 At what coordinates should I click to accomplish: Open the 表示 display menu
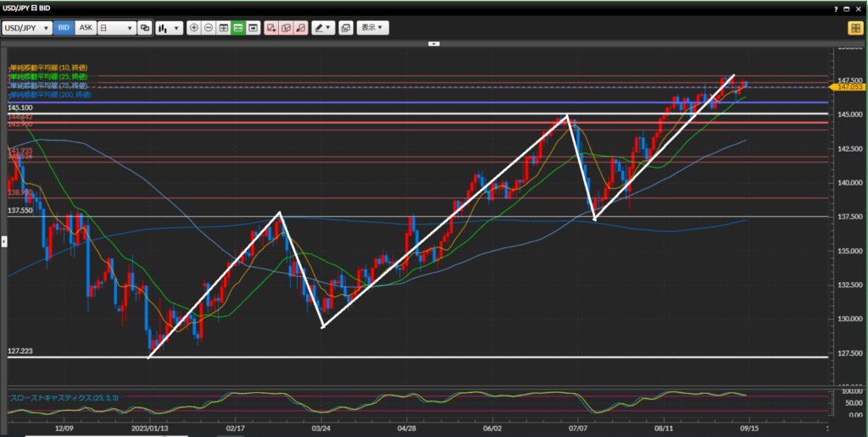pos(372,28)
